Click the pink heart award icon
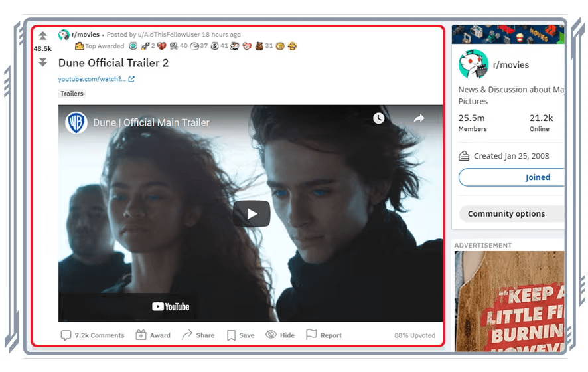588x372 pixels. click(x=247, y=46)
